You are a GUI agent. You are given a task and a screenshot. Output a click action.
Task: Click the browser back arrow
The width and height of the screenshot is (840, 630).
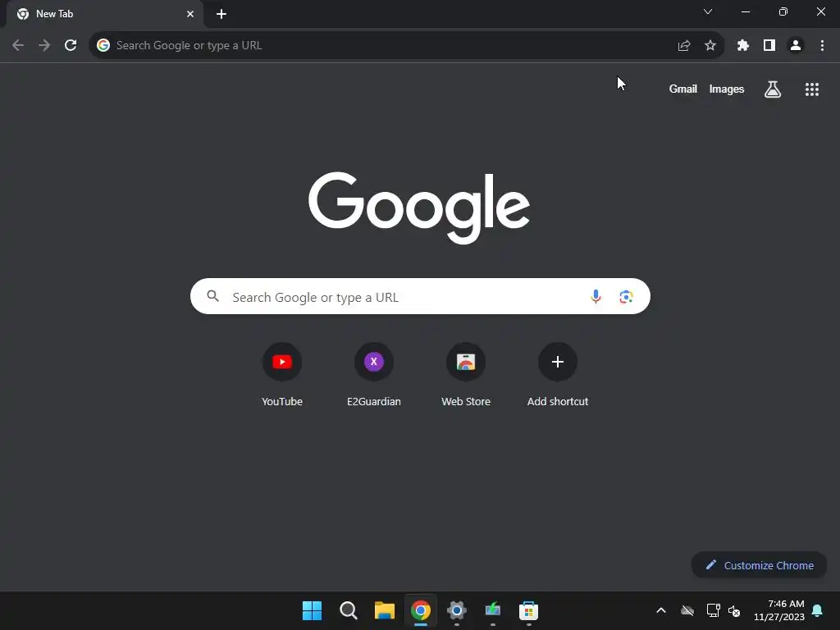[x=18, y=46]
